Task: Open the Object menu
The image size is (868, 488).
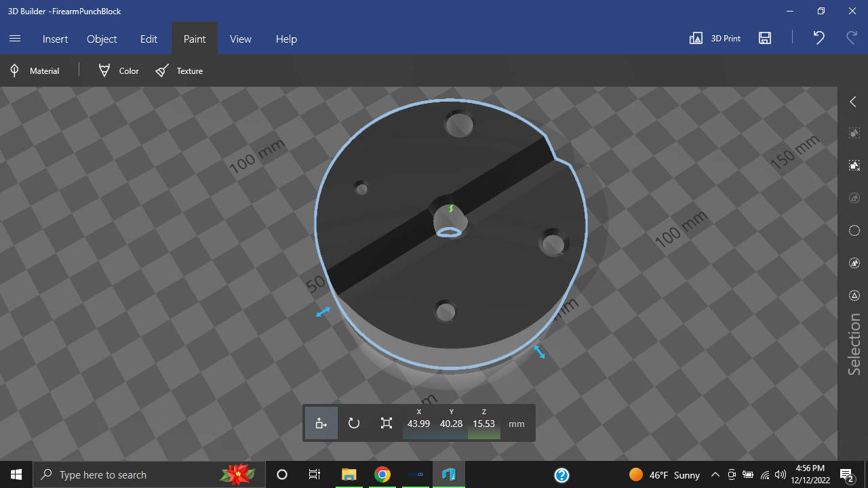Action: point(102,39)
